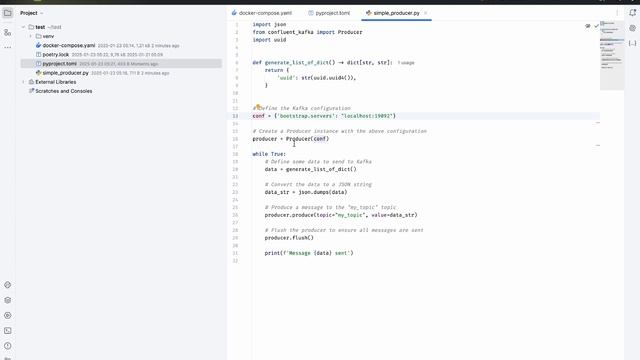The width and height of the screenshot is (640, 360).
Task: Expand External Libraries node
Action: (23, 82)
